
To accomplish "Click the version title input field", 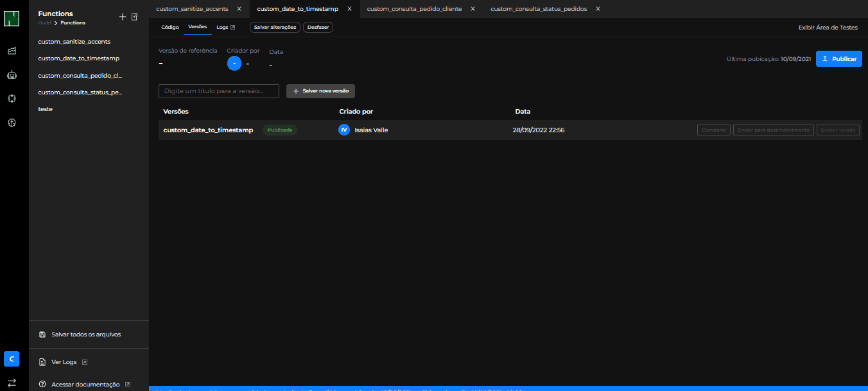I will 218,91.
